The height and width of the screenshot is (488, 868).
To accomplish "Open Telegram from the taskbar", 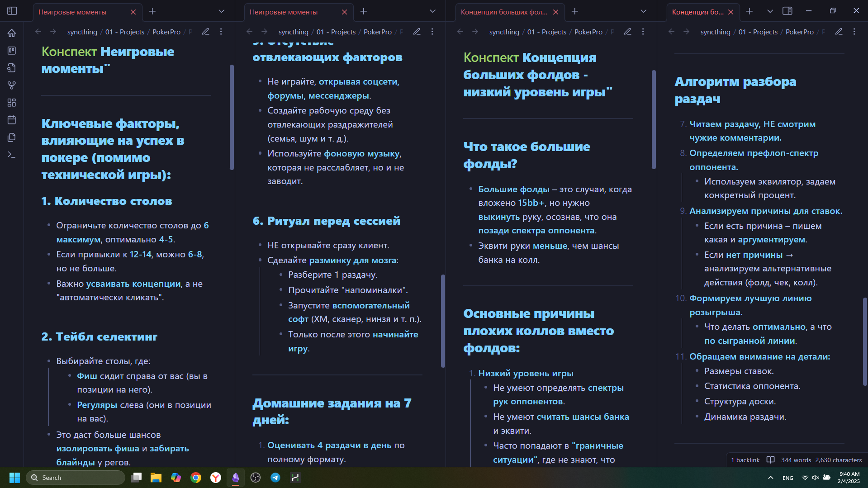I will click(275, 478).
